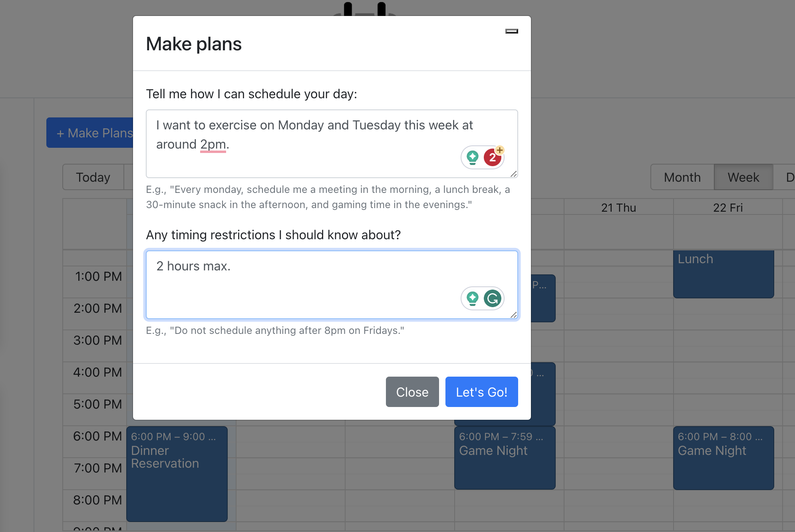Click the underlined word 2pm

coord(213,145)
